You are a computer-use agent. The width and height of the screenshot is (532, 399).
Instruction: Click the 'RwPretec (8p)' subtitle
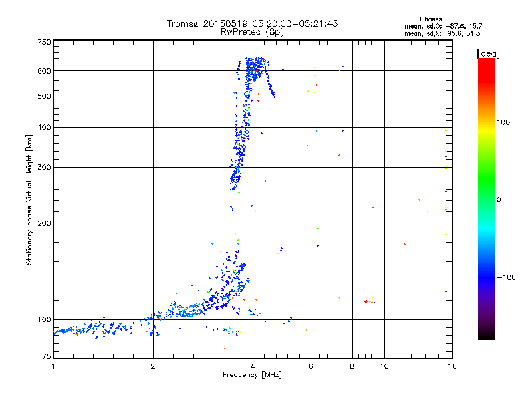pyautogui.click(x=252, y=32)
